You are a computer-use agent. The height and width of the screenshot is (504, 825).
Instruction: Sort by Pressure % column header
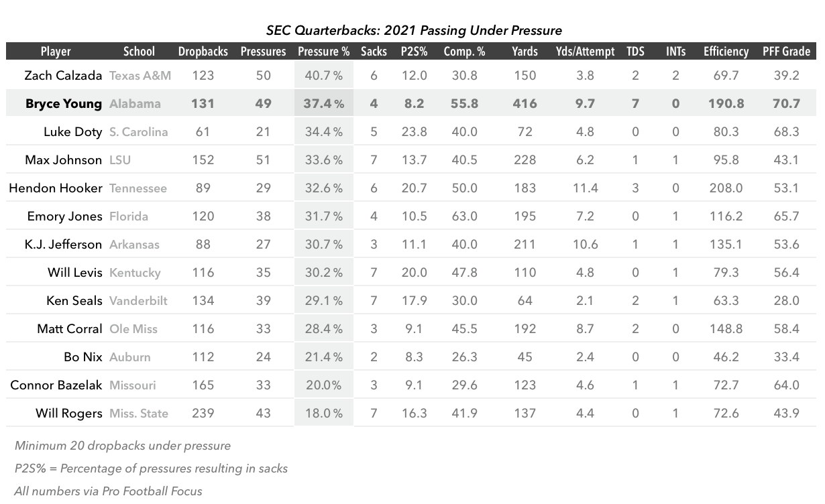pos(323,52)
